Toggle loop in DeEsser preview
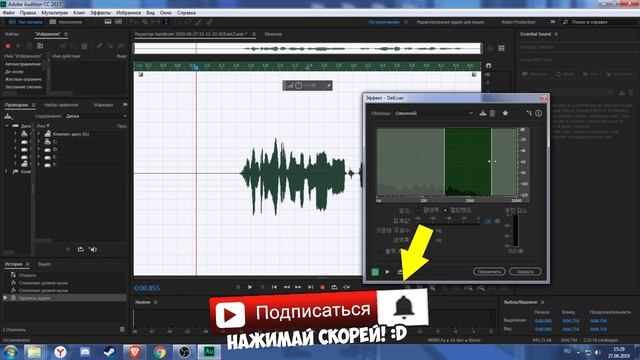Screen dimensions: 640x360 [400, 272]
